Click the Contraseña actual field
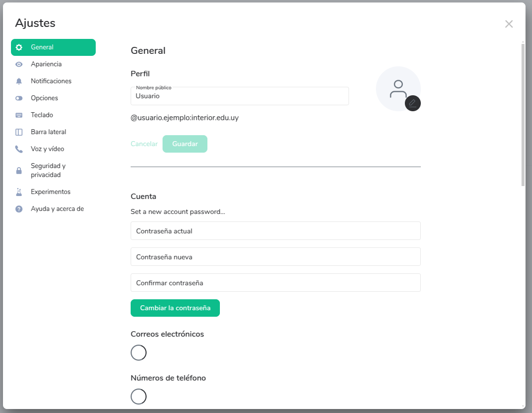Image resolution: width=532 pixels, height=413 pixels. (275, 231)
